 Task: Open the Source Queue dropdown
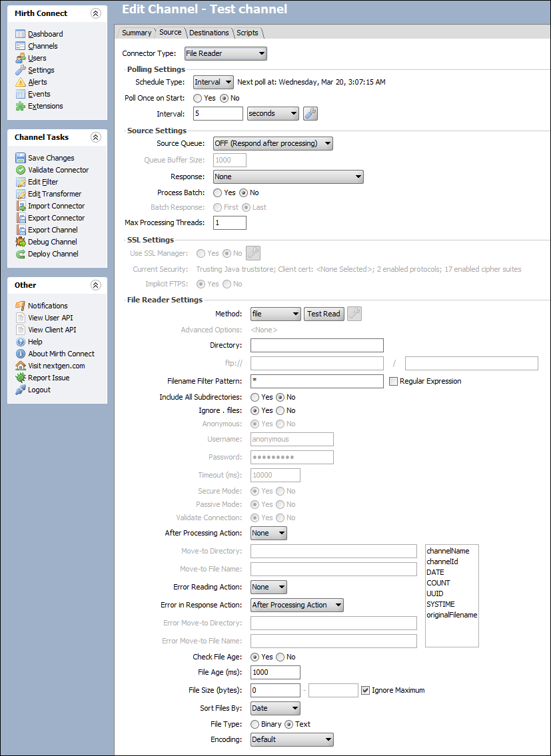(273, 144)
